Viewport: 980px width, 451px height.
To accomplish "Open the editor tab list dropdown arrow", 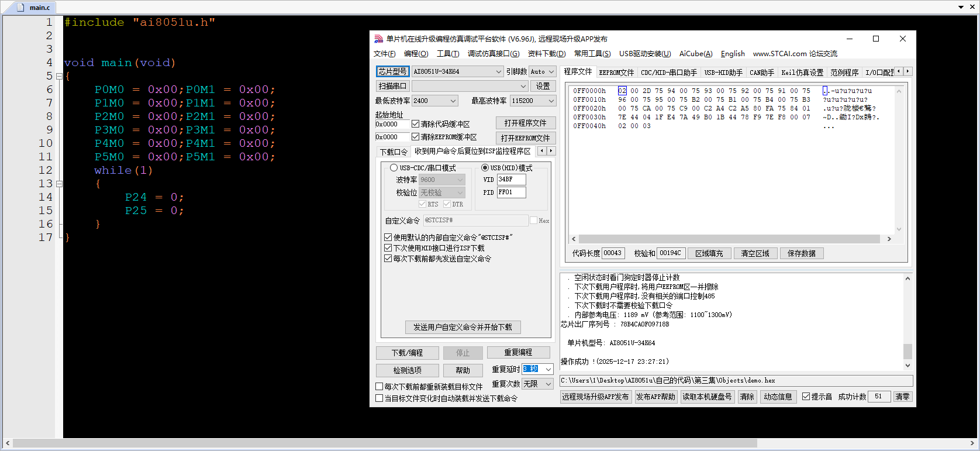I will point(961,7).
